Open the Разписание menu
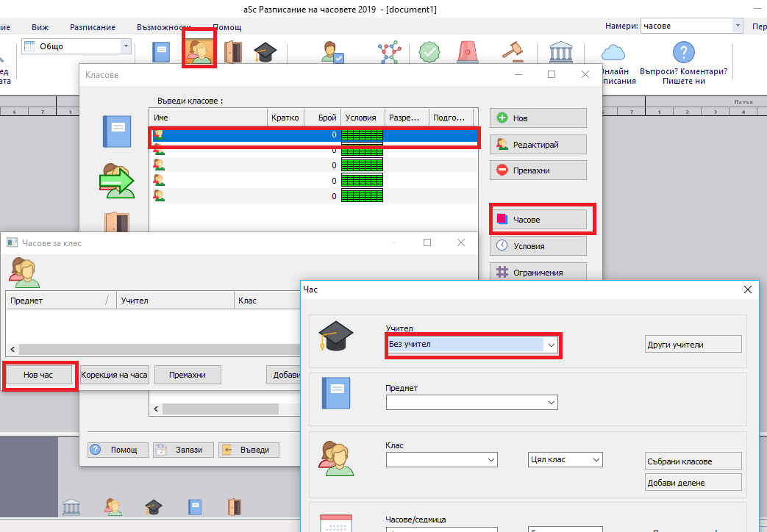767x532 pixels. pyautogui.click(x=92, y=27)
